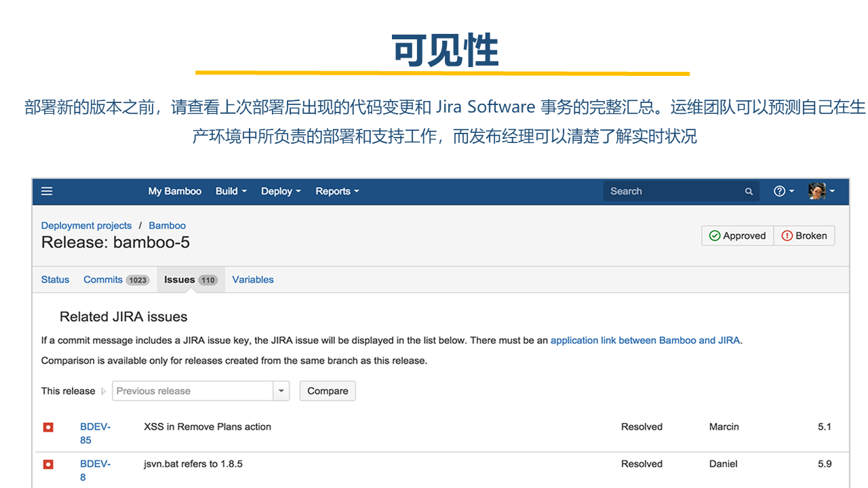This screenshot has width=868, height=488.
Task: Click the bug icon for BDEV-85
Action: [48, 427]
